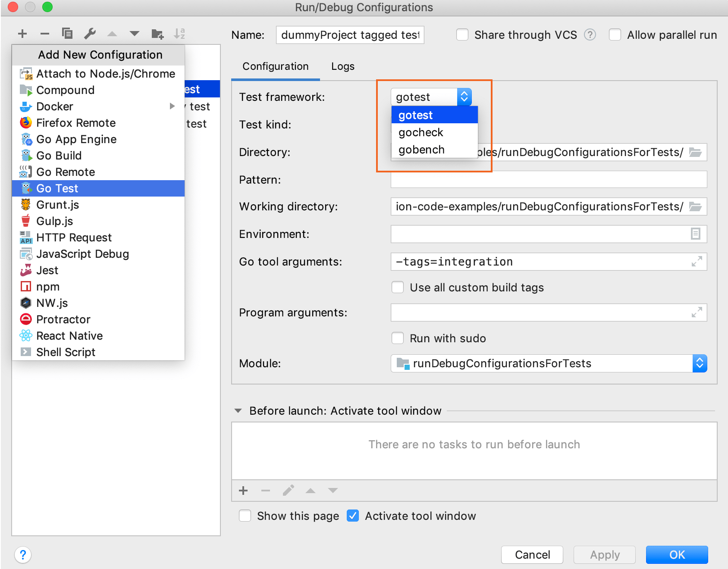Add a before launch task
Image resolution: width=728 pixels, height=569 pixels.
point(243,490)
